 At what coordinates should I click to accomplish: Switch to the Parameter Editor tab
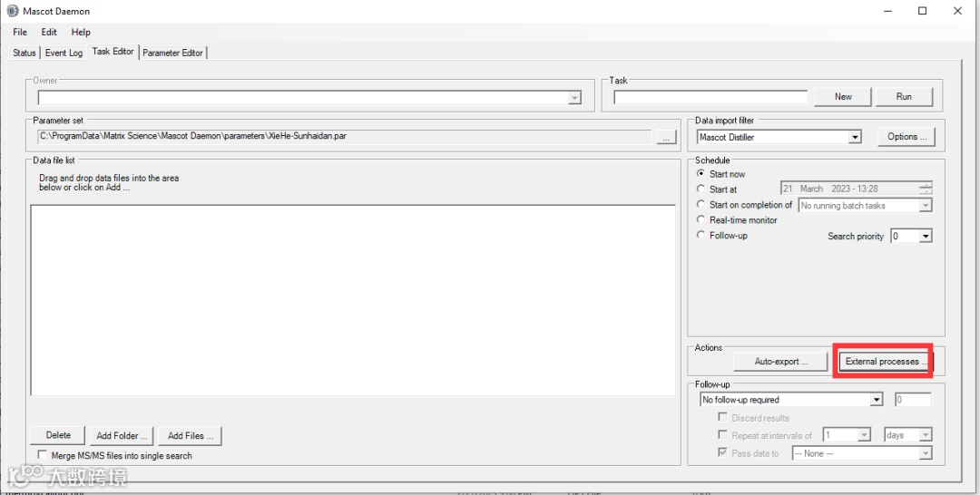172,53
